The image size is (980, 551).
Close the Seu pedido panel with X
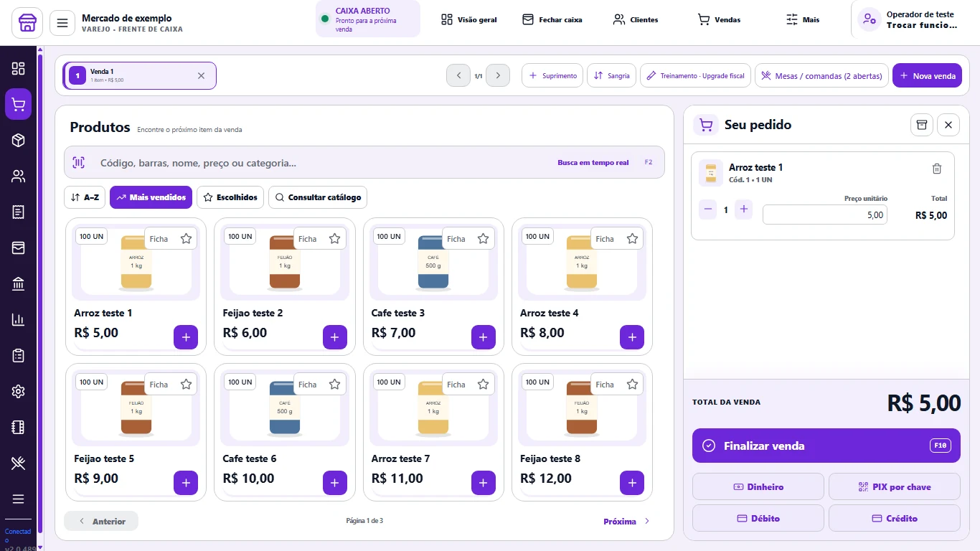coord(948,125)
